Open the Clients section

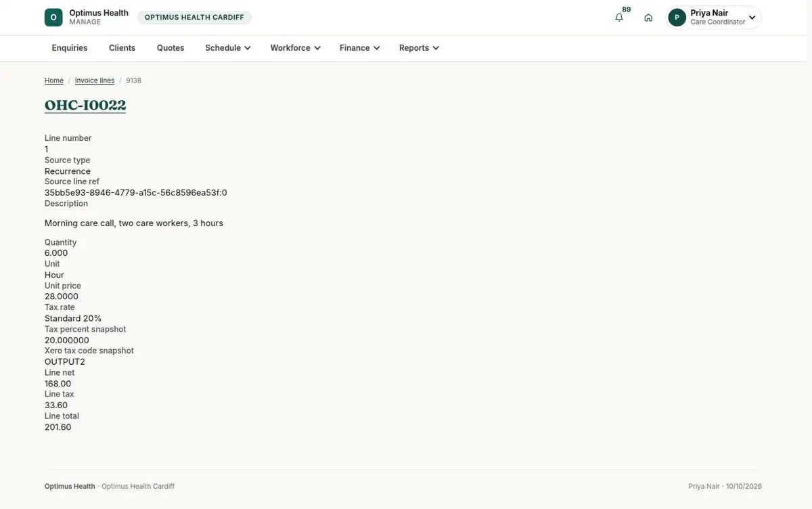122,48
